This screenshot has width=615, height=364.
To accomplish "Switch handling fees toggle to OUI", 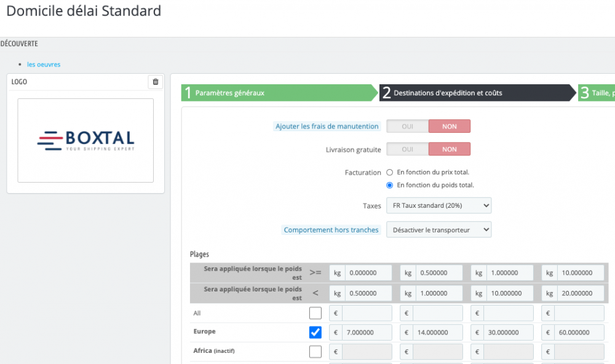I will point(407,126).
